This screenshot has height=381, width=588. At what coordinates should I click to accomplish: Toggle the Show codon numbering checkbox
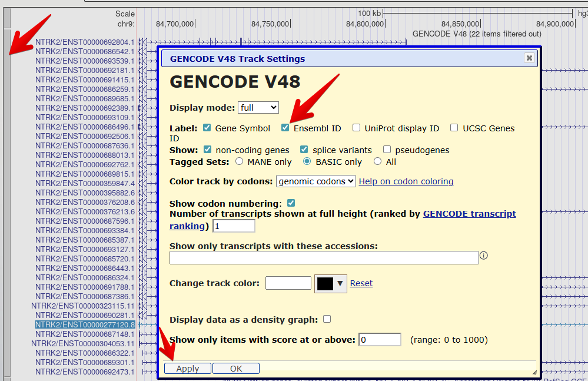tap(291, 203)
